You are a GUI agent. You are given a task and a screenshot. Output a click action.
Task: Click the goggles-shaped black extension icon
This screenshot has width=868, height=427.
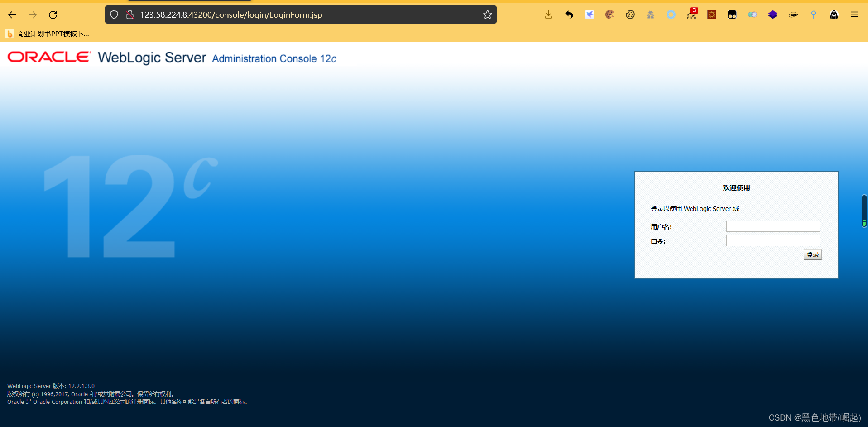(x=732, y=14)
